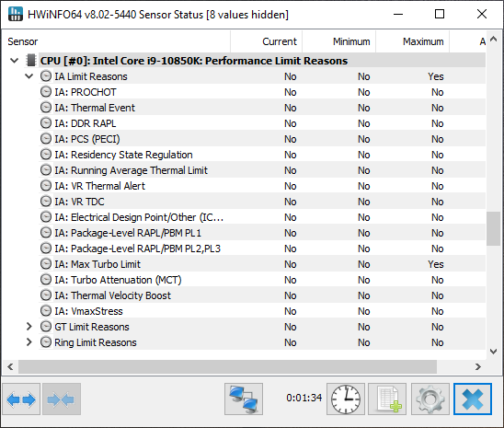This screenshot has height=428, width=504.
Task: Click the vertical scrollbar thumb
Action: (x=493, y=228)
